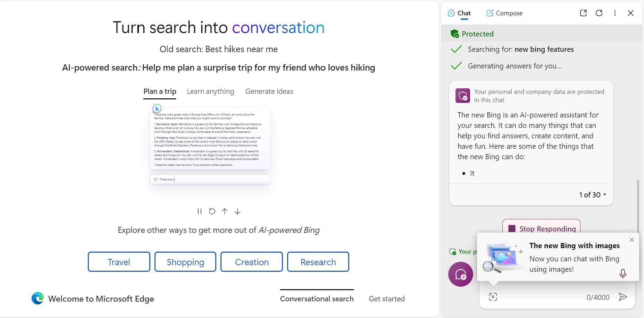The height and width of the screenshot is (318, 644).
Task: Click the "0/4000" character counter
Action: coord(598,297)
